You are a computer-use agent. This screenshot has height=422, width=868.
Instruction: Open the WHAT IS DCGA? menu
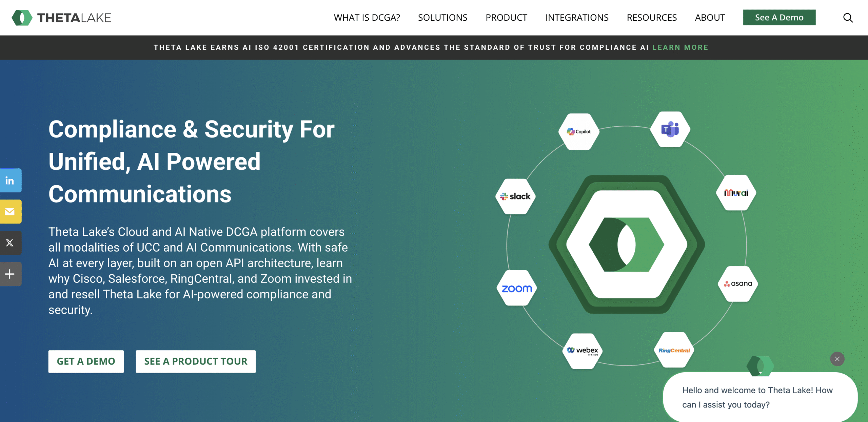coord(367,18)
